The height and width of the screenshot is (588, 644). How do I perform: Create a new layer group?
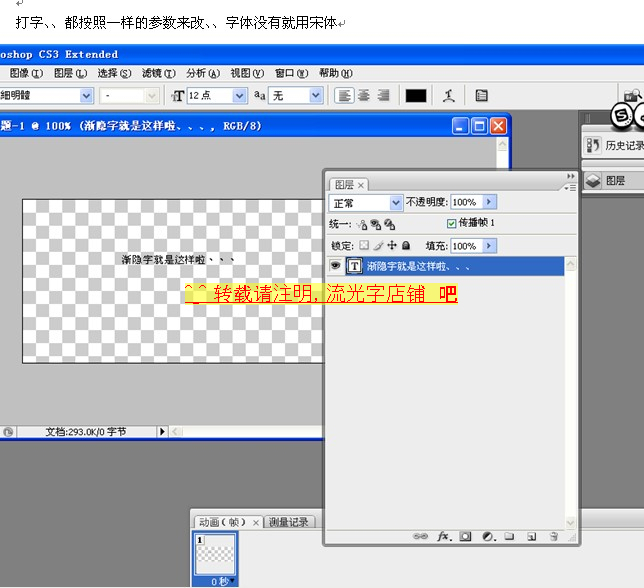pos(509,536)
